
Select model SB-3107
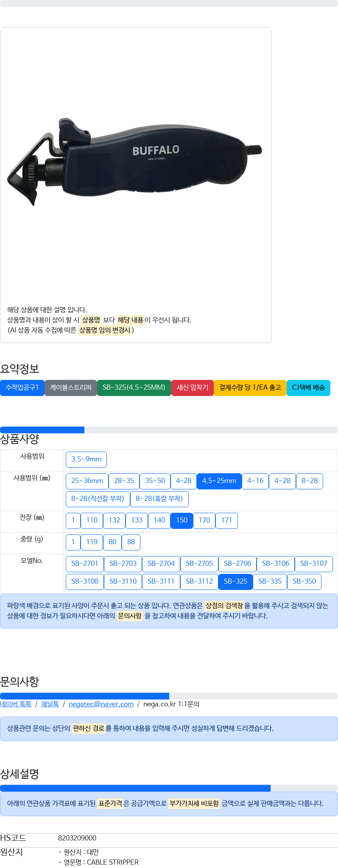click(314, 564)
